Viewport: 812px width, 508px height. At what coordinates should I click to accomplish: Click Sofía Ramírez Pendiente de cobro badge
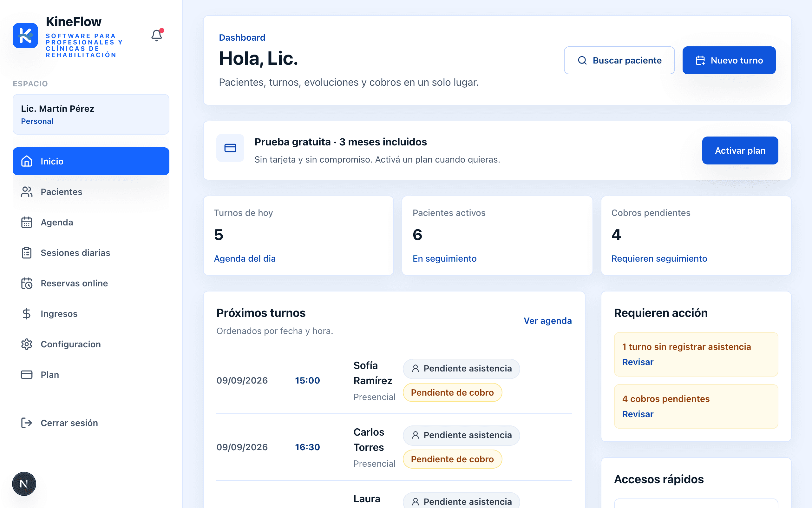pyautogui.click(x=452, y=392)
